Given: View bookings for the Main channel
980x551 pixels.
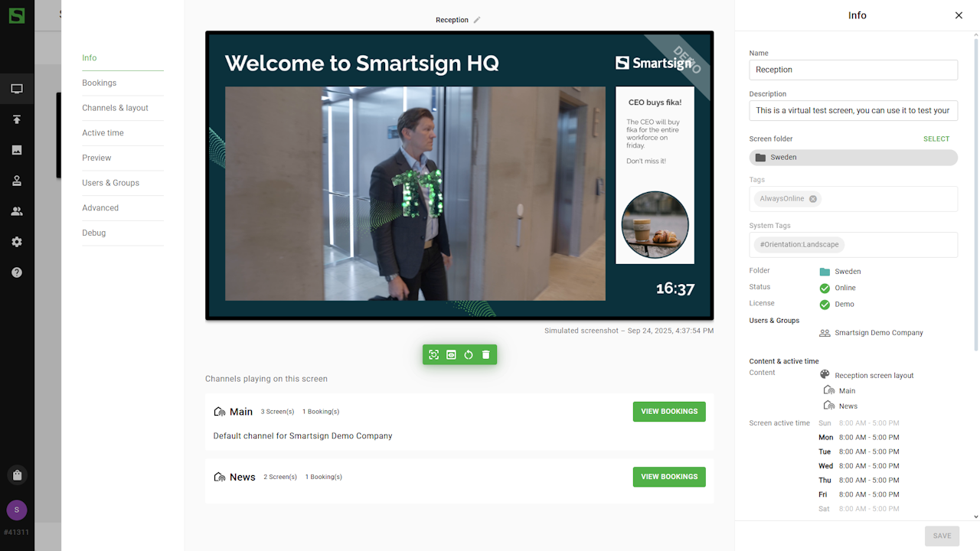Looking at the screenshot, I should pos(668,412).
